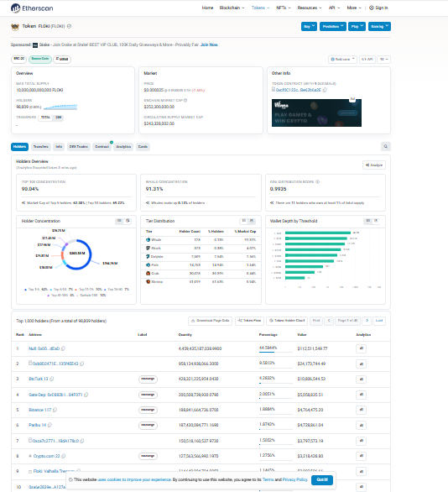Image resolution: width=448 pixels, height=492 pixels.
Task: Copy the Paribu 14 address
Action: pos(49,425)
